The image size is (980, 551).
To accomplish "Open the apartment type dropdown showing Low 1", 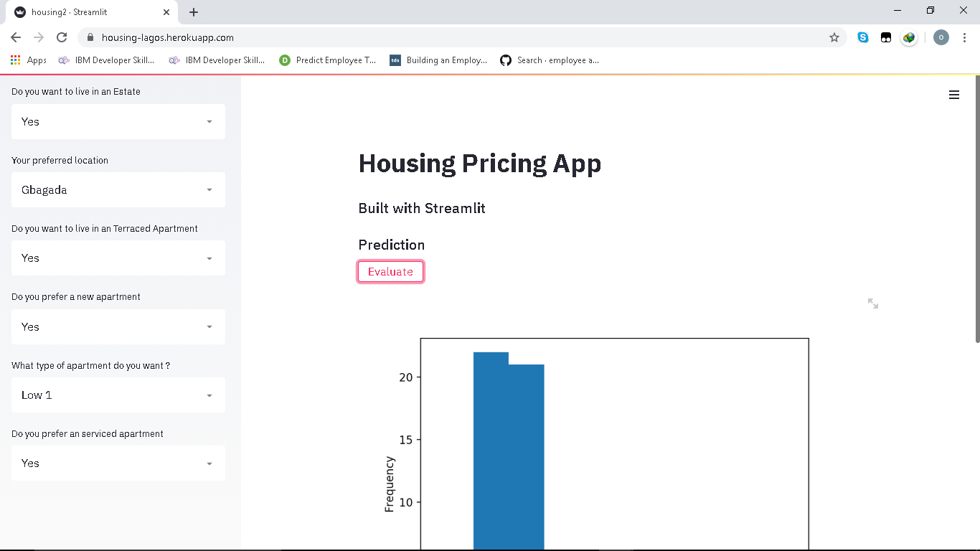I will coord(118,395).
